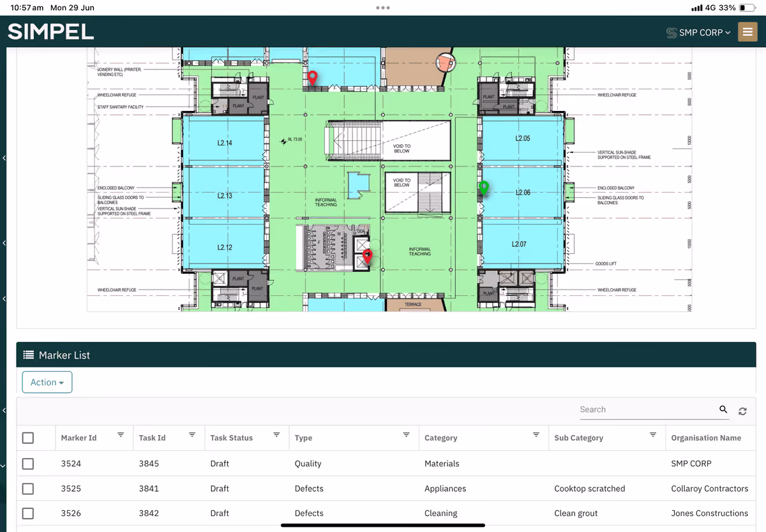Click the SIMPEL logo
The width and height of the screenshot is (766, 532).
(51, 32)
